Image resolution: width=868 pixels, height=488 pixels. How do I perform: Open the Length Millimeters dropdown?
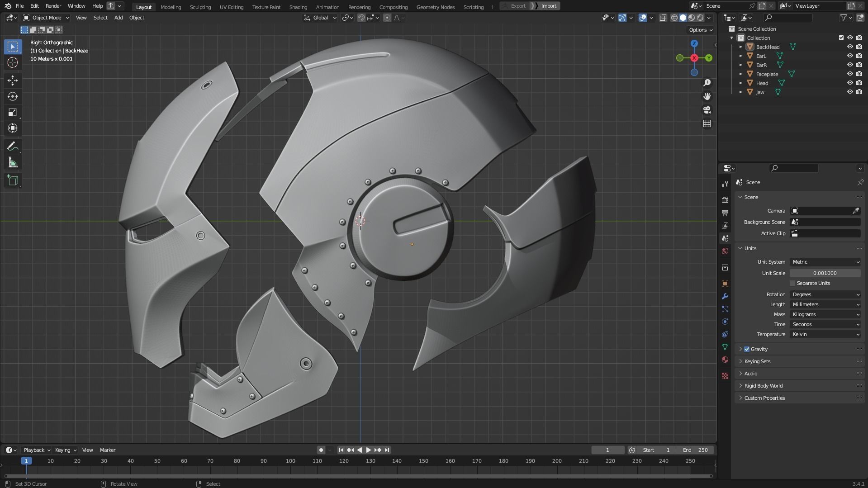click(x=825, y=304)
